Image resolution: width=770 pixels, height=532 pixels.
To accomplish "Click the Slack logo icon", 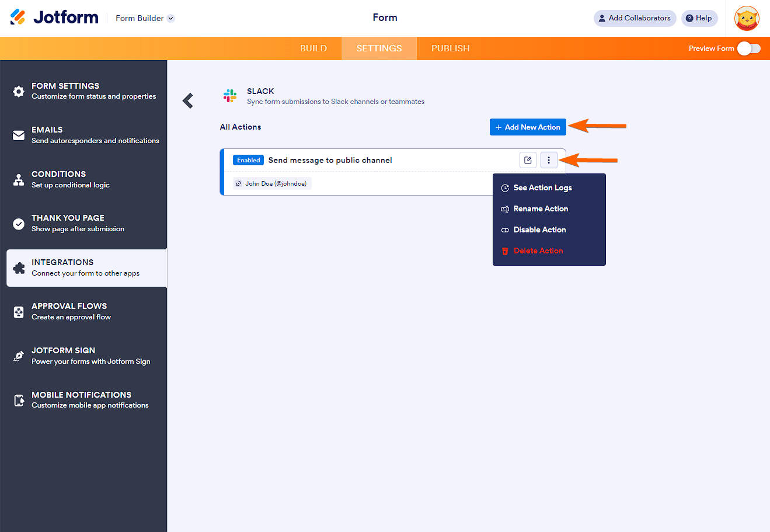I will (x=230, y=96).
